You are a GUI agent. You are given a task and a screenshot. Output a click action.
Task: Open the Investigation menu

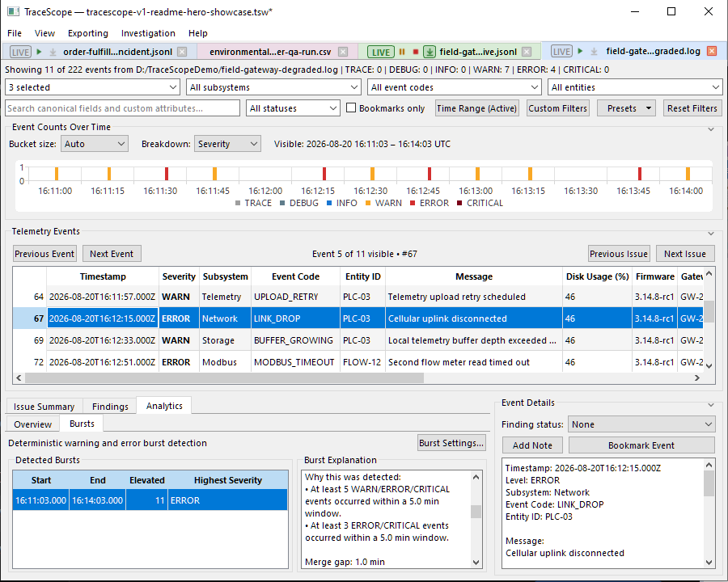148,33
